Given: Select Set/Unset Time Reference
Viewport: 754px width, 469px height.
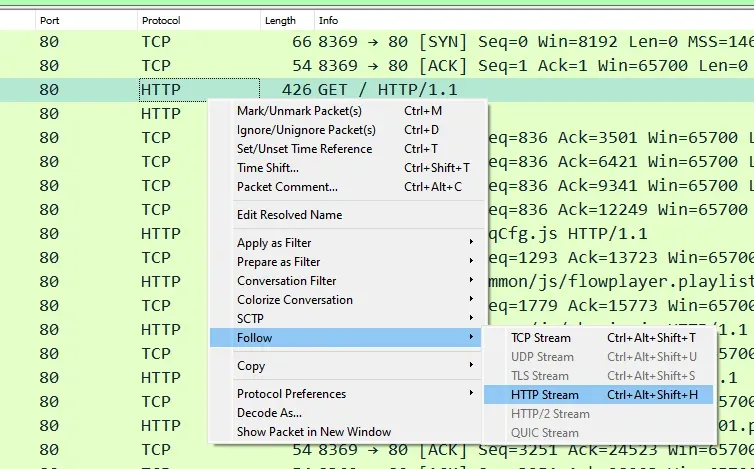Looking at the screenshot, I should click(x=349, y=149).
